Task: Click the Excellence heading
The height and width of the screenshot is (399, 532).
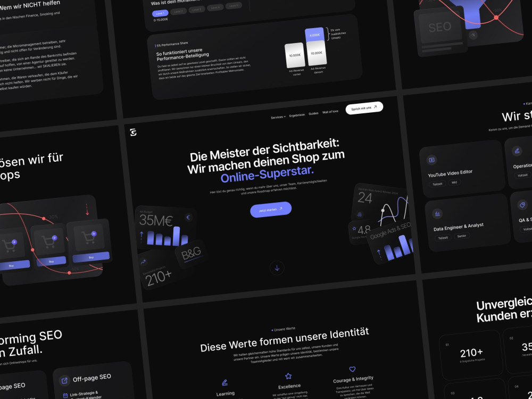Action: pos(289,386)
